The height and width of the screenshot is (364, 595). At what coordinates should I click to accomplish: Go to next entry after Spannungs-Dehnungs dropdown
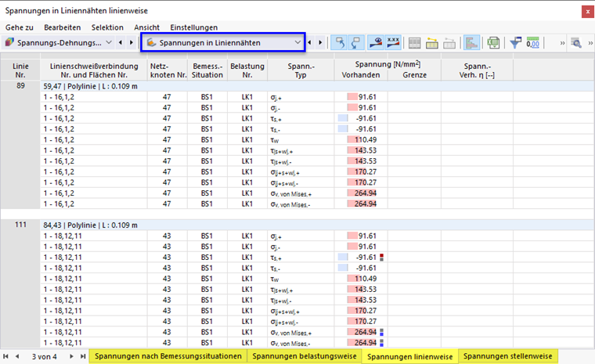[132, 42]
